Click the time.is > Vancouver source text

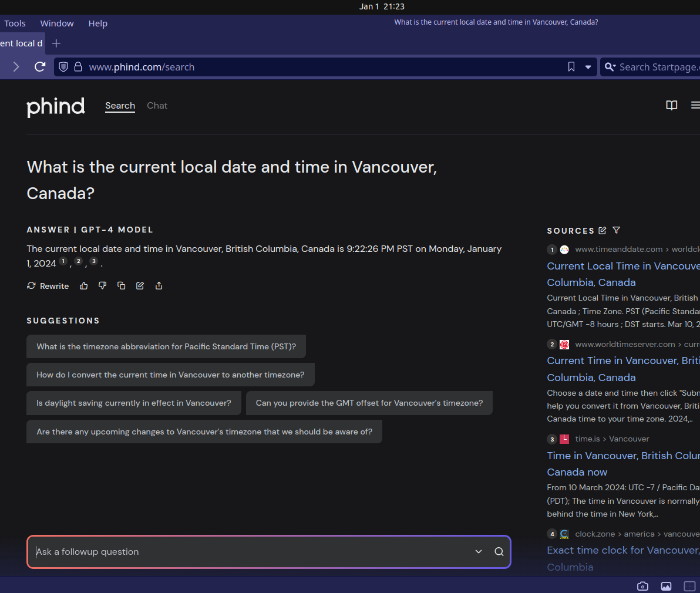point(612,439)
